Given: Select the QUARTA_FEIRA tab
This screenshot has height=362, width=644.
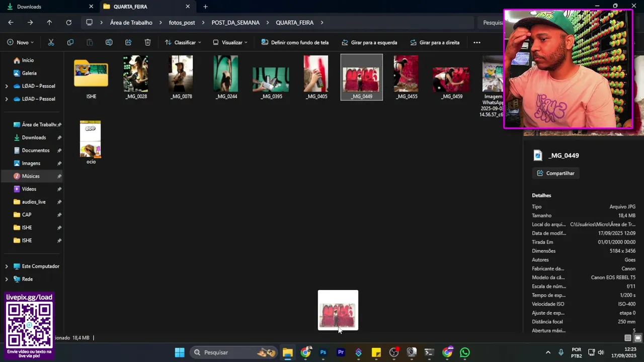Looking at the screenshot, I should coord(147,7).
